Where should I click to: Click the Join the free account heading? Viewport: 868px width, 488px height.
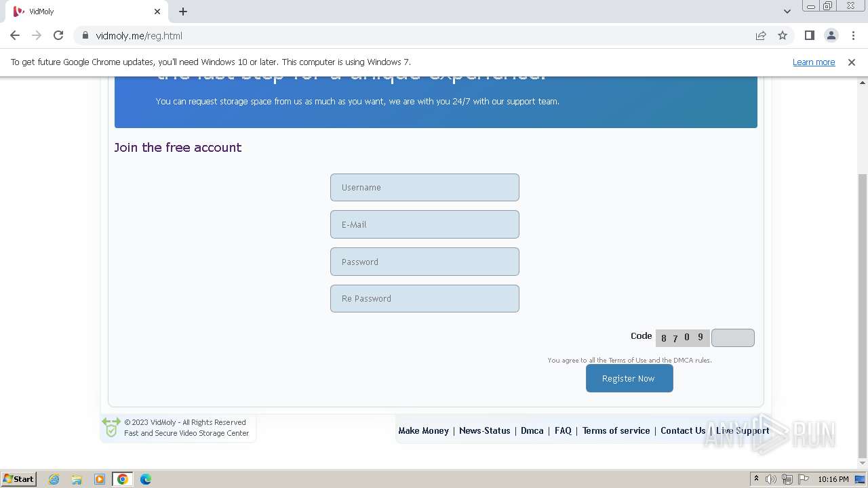[178, 147]
